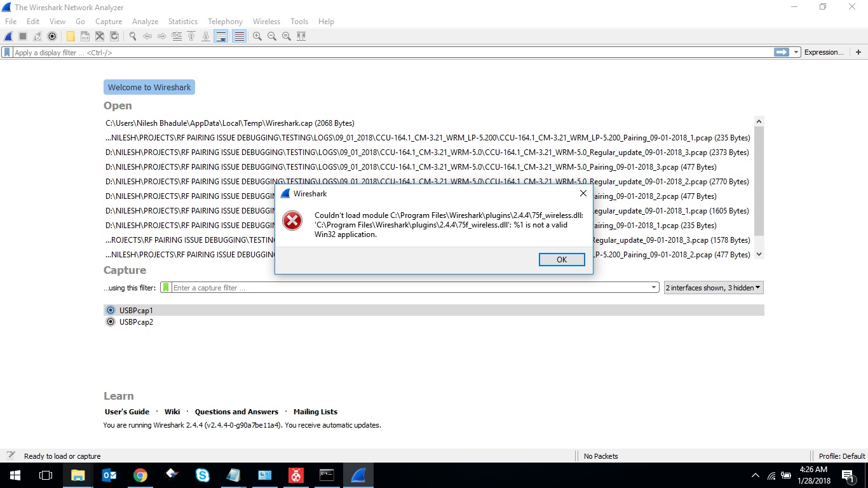Open expert information icon in status bar

pyautogui.click(x=11, y=456)
